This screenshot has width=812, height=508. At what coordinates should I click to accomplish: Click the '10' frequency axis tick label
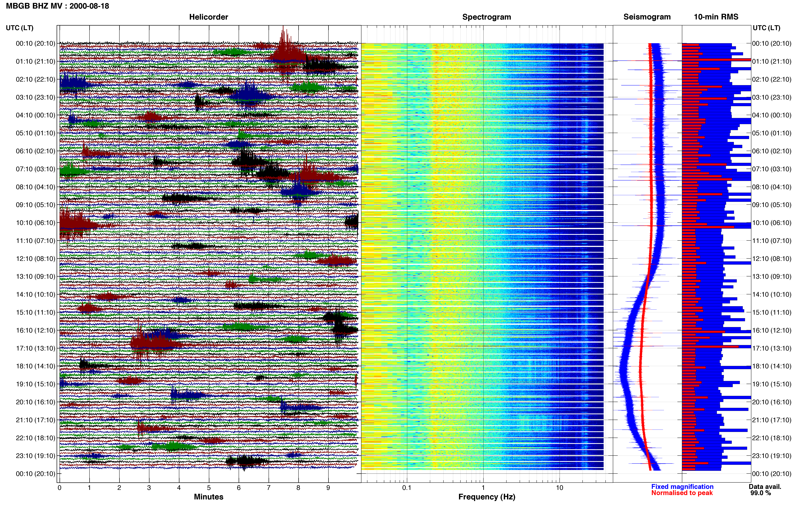click(559, 487)
